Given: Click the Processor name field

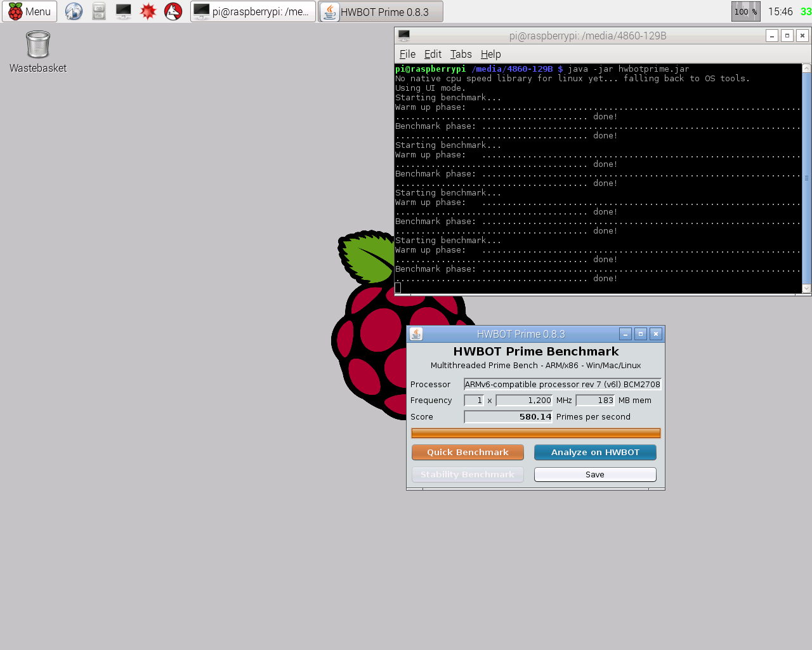Looking at the screenshot, I should [x=563, y=384].
